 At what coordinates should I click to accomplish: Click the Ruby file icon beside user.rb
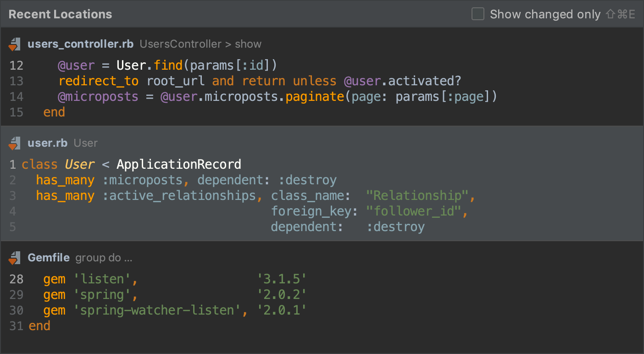click(14, 143)
